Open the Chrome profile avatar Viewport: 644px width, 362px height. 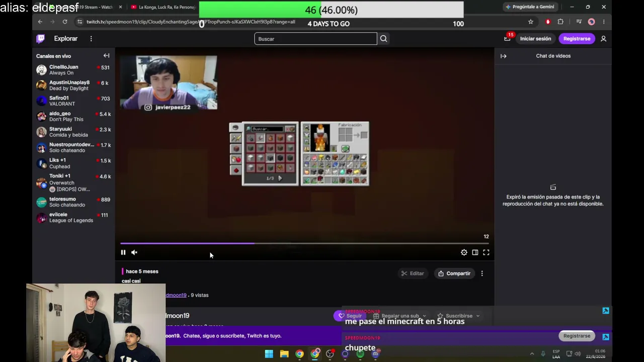591,22
